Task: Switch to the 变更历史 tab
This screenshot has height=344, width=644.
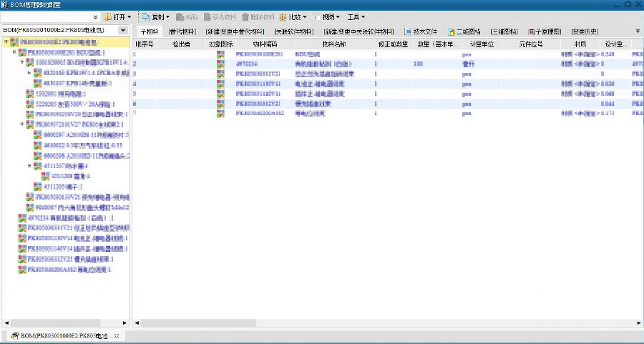Action: (x=586, y=31)
